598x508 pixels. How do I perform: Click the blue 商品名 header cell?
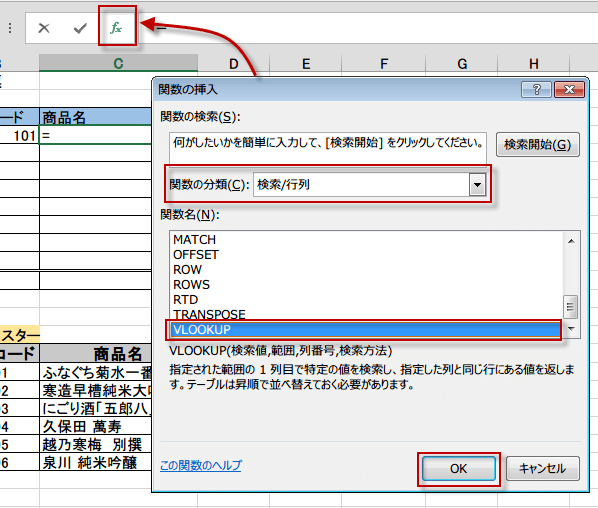click(x=96, y=117)
